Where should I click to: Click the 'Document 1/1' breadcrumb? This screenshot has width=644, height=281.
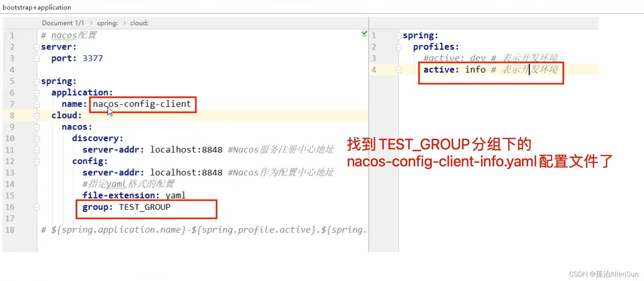click(63, 23)
